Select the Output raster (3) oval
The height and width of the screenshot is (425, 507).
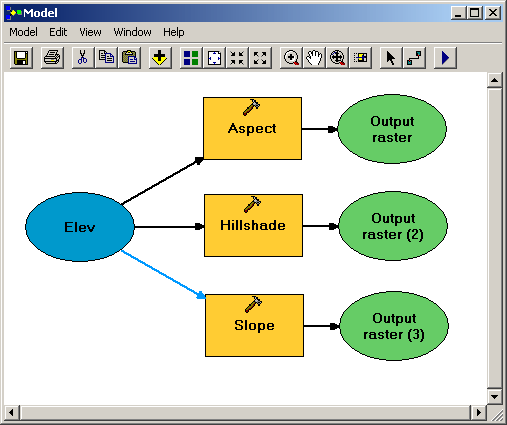pyautogui.click(x=394, y=326)
